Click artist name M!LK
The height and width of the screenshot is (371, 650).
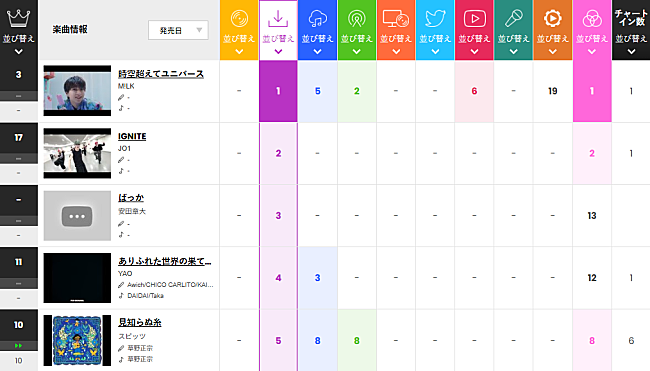[x=126, y=86]
